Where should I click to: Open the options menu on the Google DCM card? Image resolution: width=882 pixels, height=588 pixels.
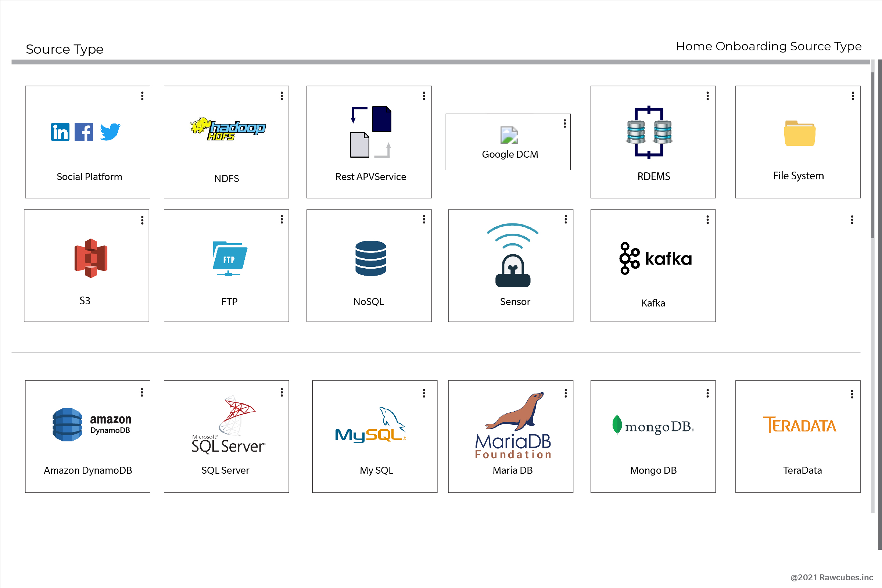coord(564,124)
